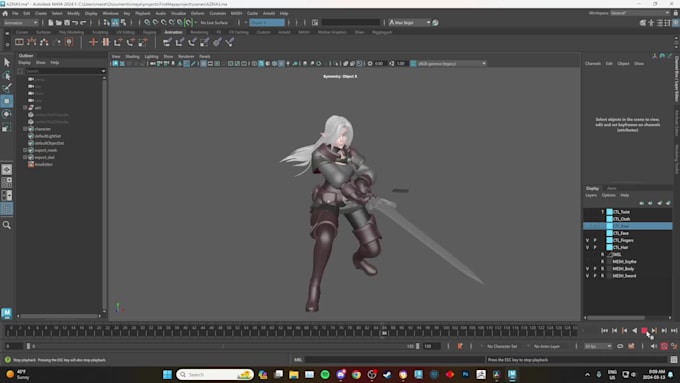Toggle reference R for MESH_Scythe layer
The width and height of the screenshot is (680, 383).
602,262
